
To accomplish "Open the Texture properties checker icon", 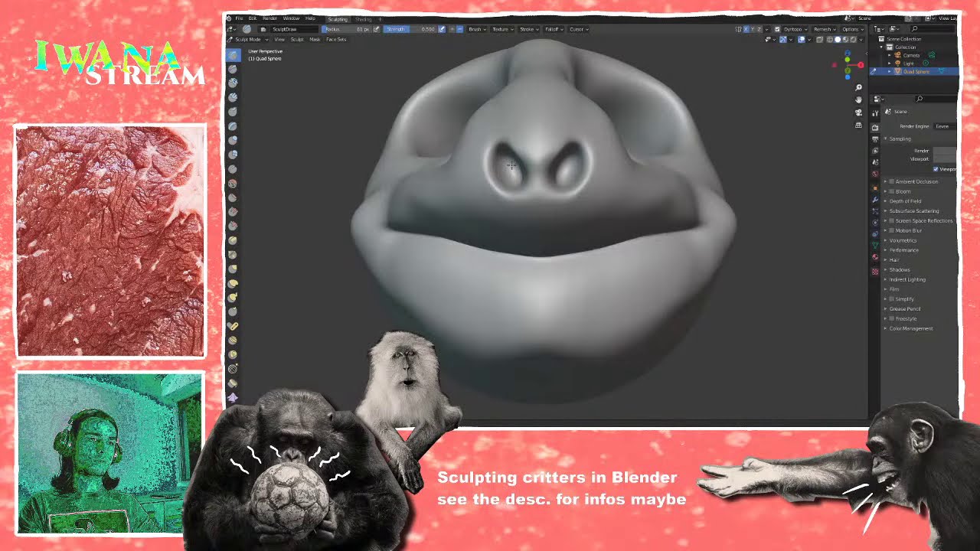I will coord(875,271).
